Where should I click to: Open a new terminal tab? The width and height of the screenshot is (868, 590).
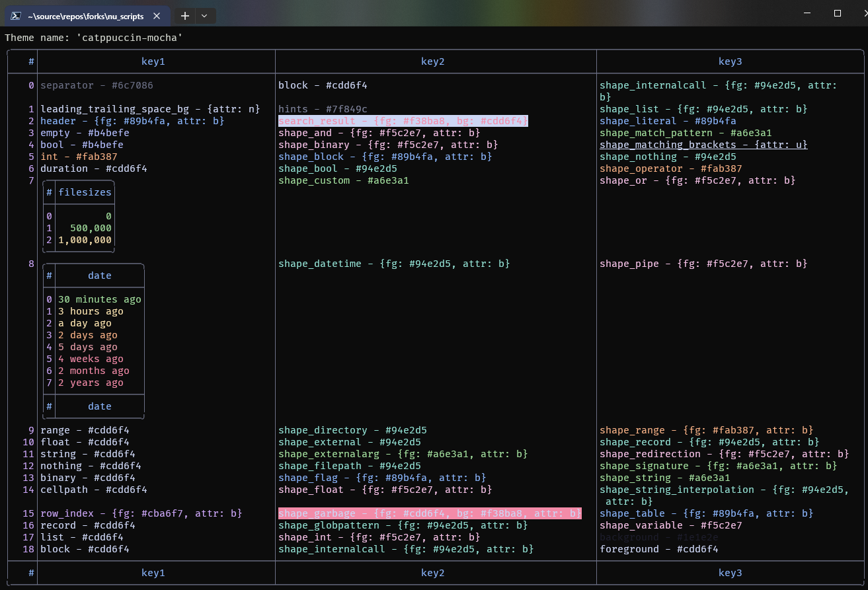click(x=185, y=15)
